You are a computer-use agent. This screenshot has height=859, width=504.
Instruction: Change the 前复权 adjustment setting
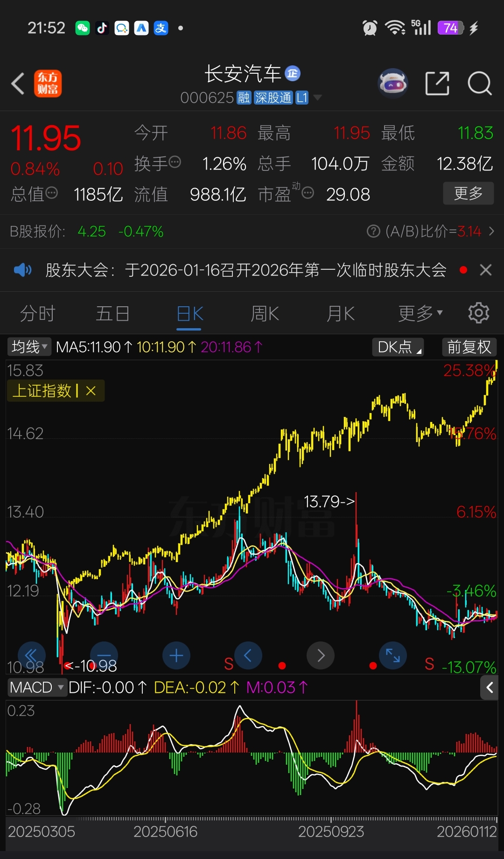pyautogui.click(x=469, y=347)
